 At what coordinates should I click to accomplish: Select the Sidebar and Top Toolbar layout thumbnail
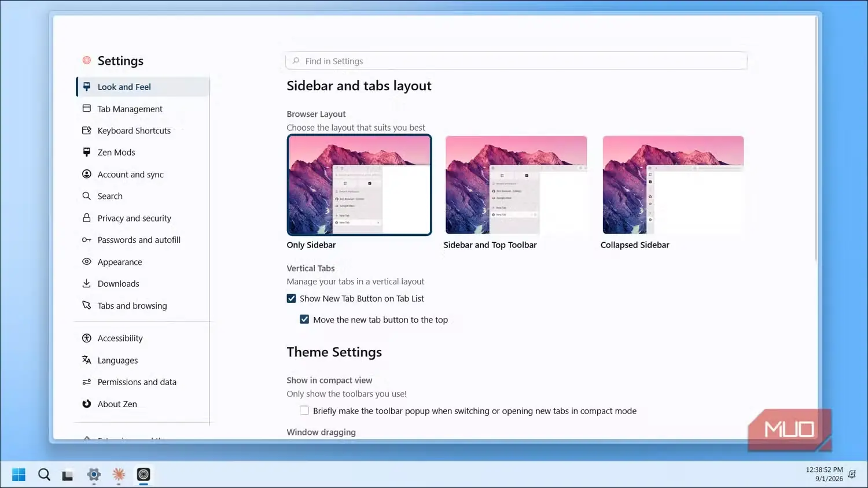click(516, 185)
